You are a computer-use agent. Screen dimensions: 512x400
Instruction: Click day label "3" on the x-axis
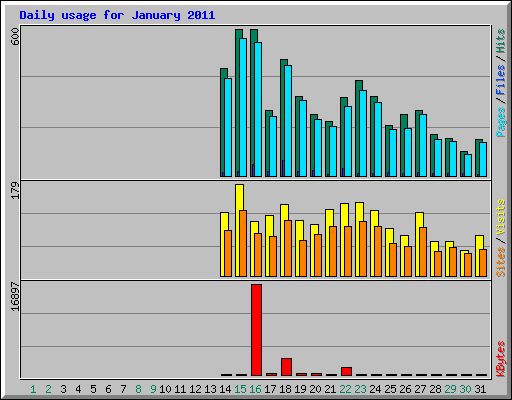(x=63, y=389)
